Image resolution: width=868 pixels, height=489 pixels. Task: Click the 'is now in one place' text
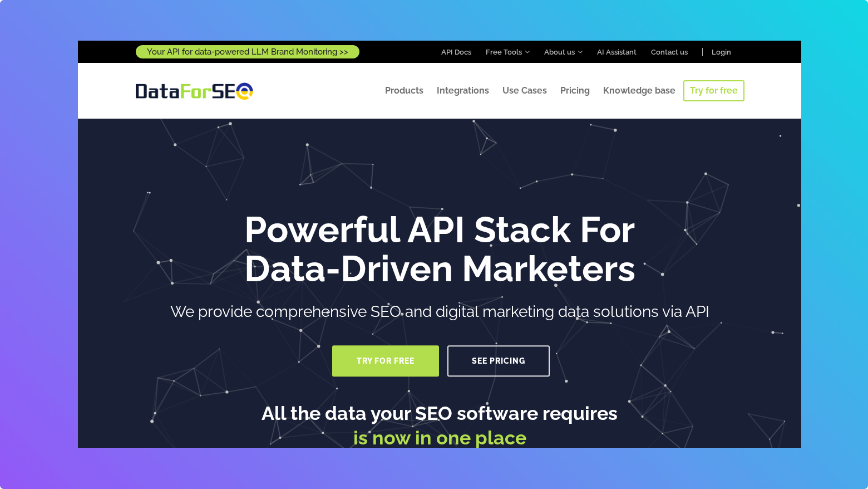pos(440,438)
